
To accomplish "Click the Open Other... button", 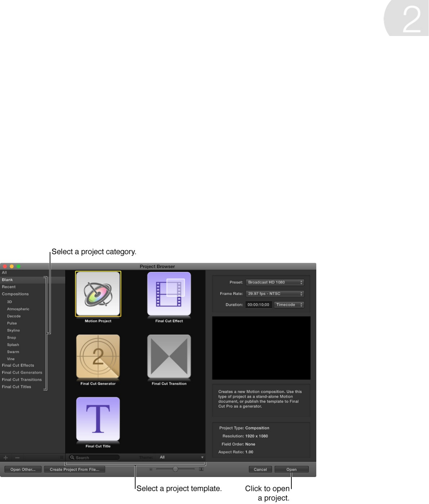I will 23,469.
